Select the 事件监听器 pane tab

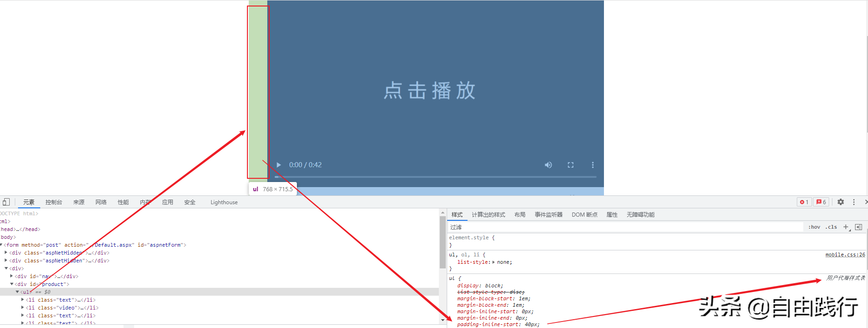tap(548, 215)
